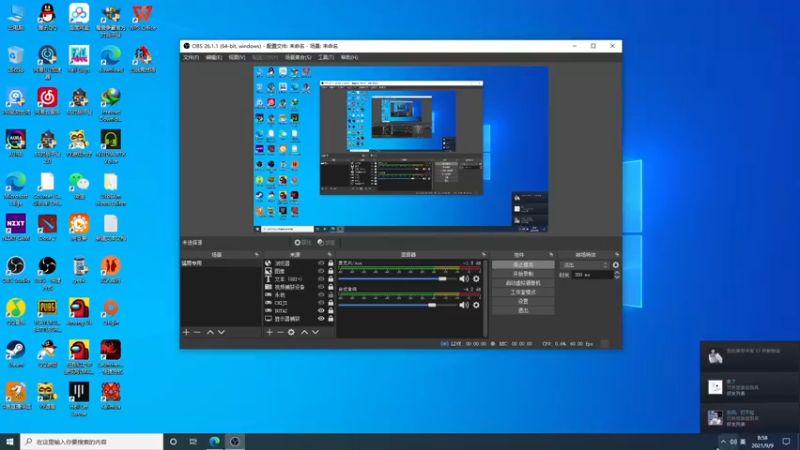This screenshot has width=800, height=450.
Task: Mute the Mic/Aux channel speaker icon
Action: [464, 279]
